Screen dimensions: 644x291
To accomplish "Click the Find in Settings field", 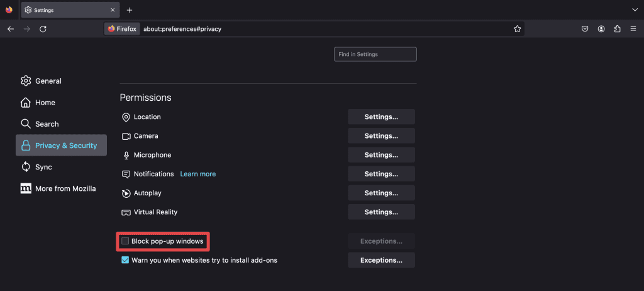I will tap(375, 55).
